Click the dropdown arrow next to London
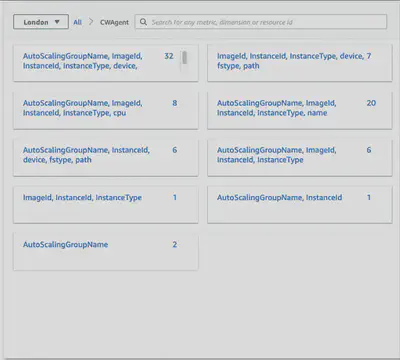 tap(57, 22)
